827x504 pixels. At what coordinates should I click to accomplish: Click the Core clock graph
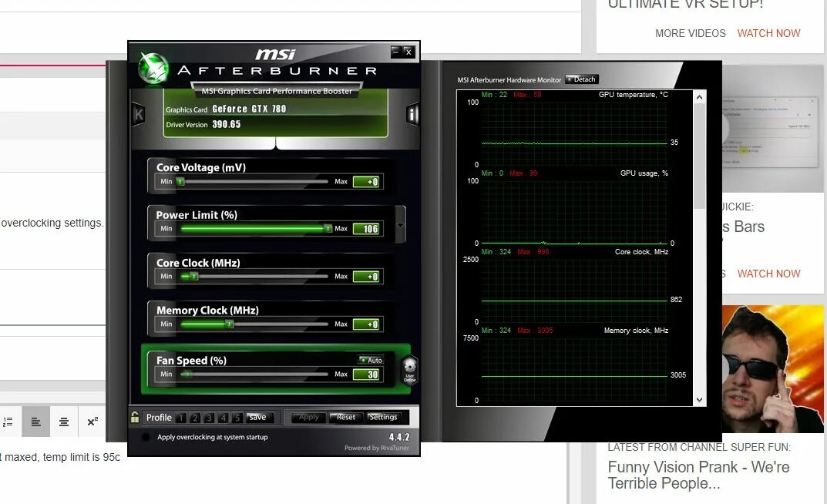574,291
